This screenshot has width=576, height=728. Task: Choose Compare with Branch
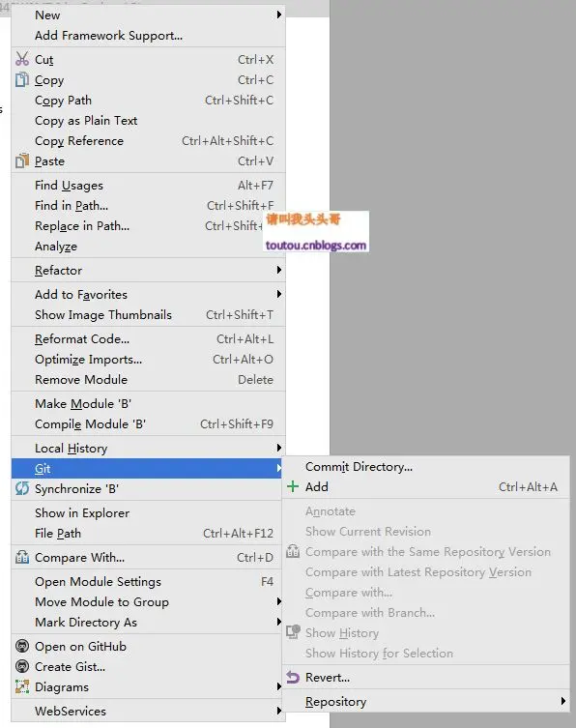click(x=425, y=612)
